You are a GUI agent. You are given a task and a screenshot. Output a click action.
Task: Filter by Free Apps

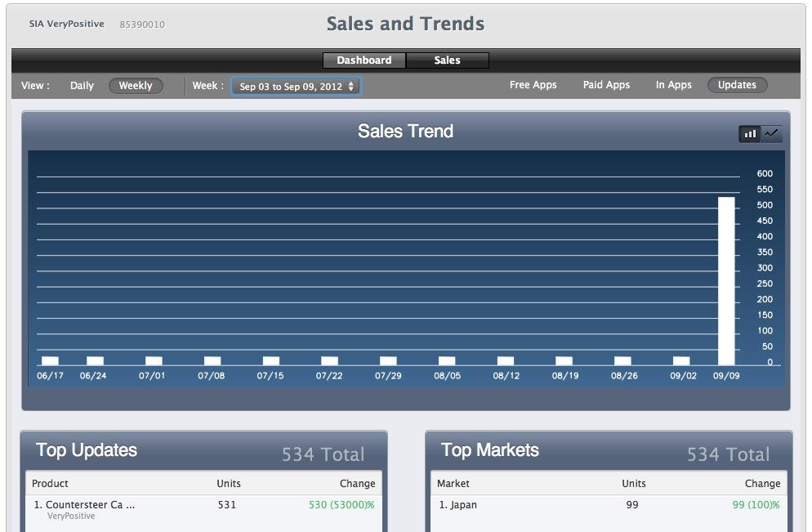533,85
